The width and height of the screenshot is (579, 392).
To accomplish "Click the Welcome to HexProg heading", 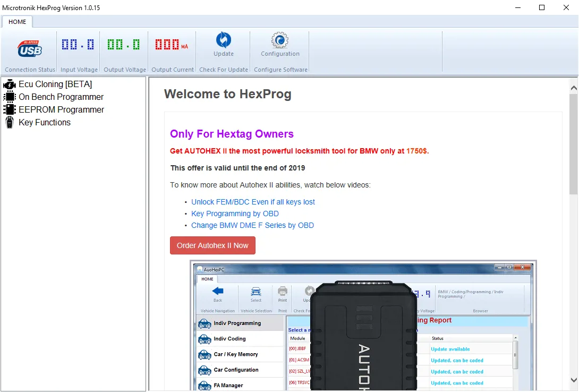I will (227, 94).
